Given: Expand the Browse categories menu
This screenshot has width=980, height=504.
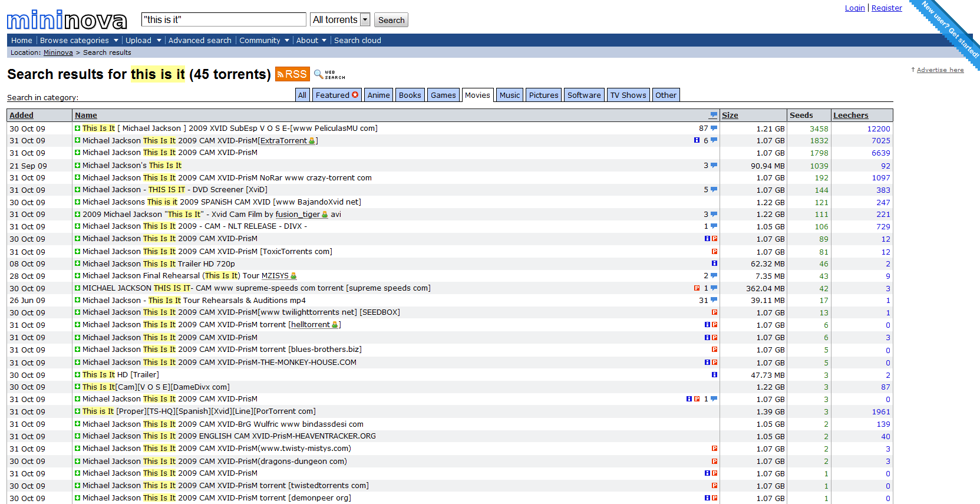Looking at the screenshot, I should 79,41.
